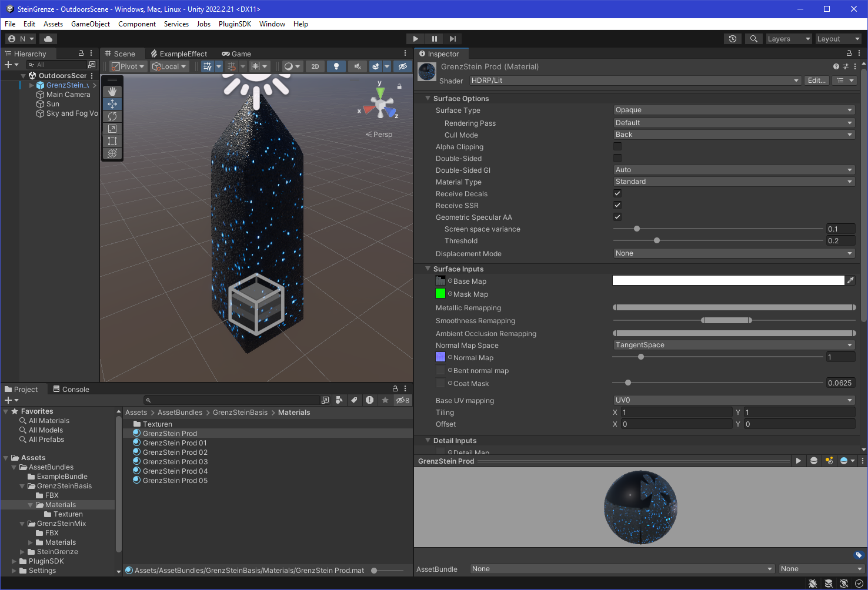Open Undo History in toolbar
Image resolution: width=868 pixels, height=590 pixels.
[x=732, y=39]
